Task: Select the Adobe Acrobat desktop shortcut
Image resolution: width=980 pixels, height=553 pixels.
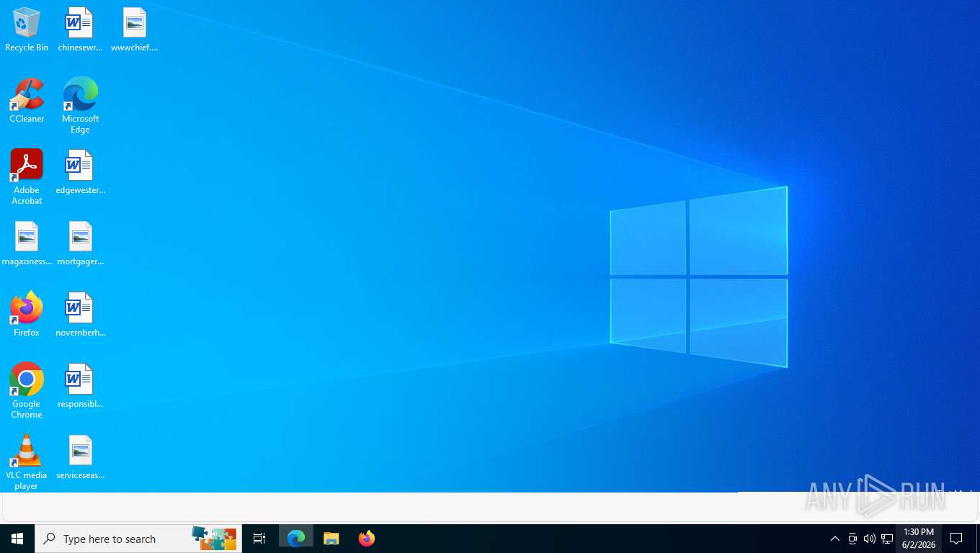Action: tap(27, 177)
